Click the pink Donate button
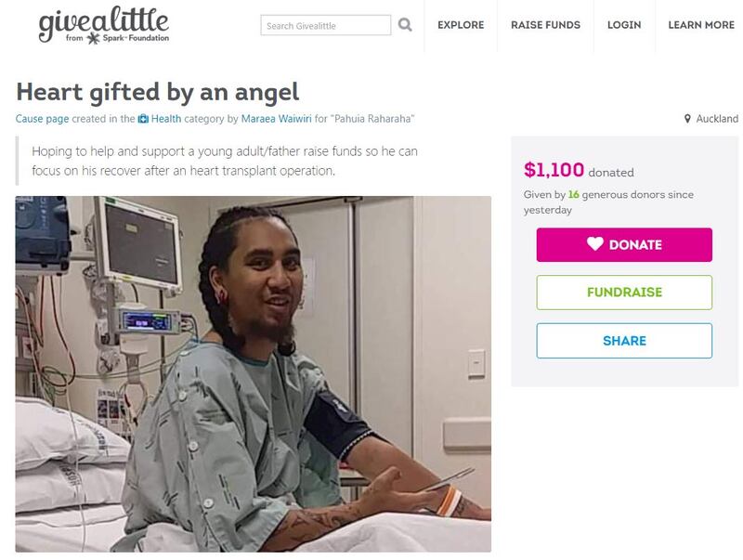This screenshot has width=743, height=560. coord(624,244)
